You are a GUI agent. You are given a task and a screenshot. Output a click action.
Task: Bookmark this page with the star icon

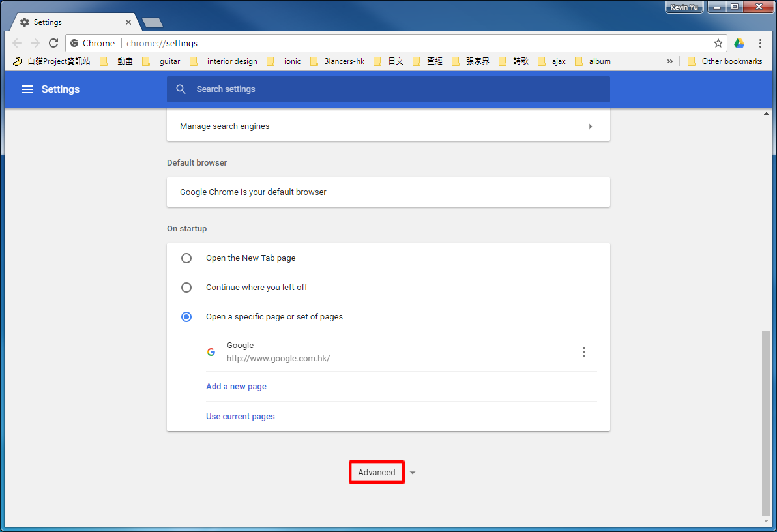pos(718,43)
